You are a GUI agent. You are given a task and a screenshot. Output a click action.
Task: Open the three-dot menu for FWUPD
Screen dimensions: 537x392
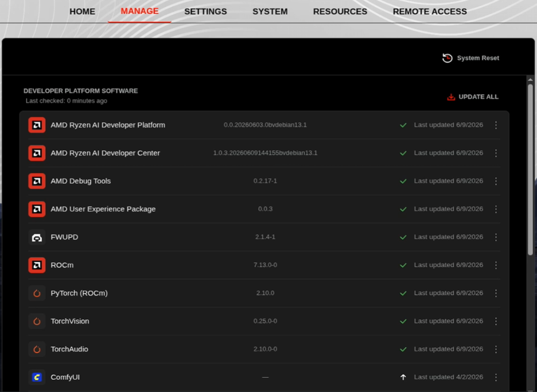coord(496,237)
